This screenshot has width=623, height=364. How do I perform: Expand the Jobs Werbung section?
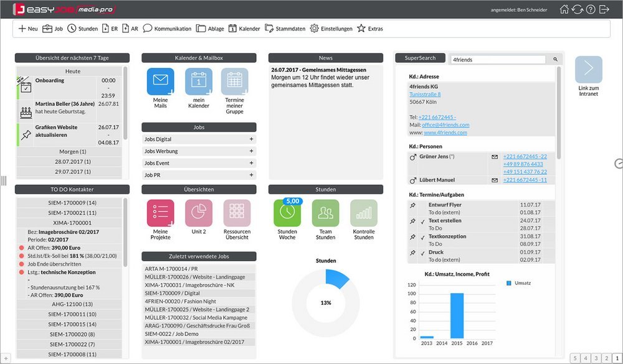251,151
